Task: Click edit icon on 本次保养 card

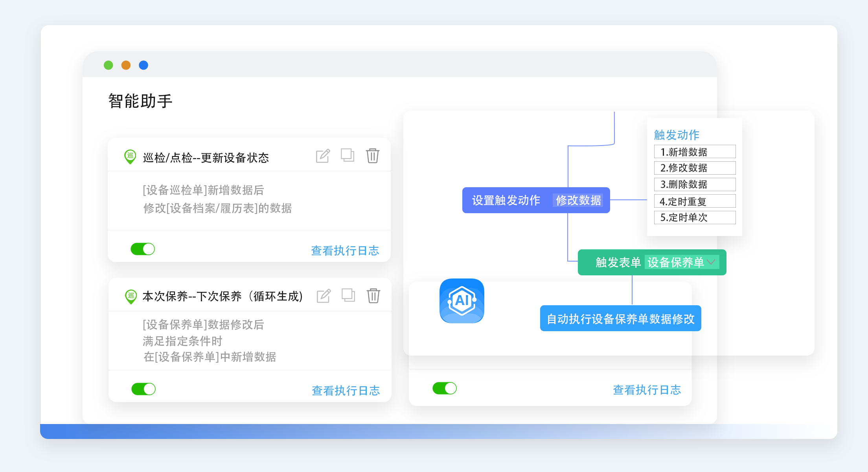Action: [x=324, y=296]
